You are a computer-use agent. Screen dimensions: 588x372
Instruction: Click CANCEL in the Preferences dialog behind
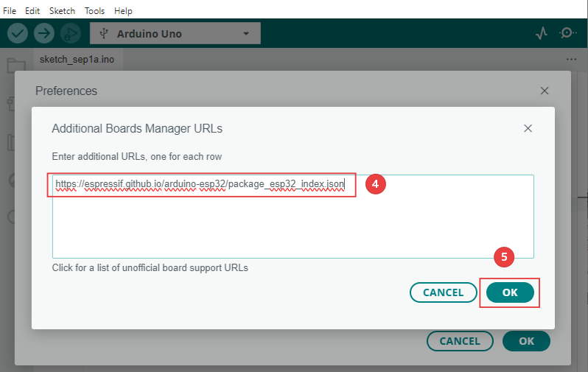[x=460, y=341]
